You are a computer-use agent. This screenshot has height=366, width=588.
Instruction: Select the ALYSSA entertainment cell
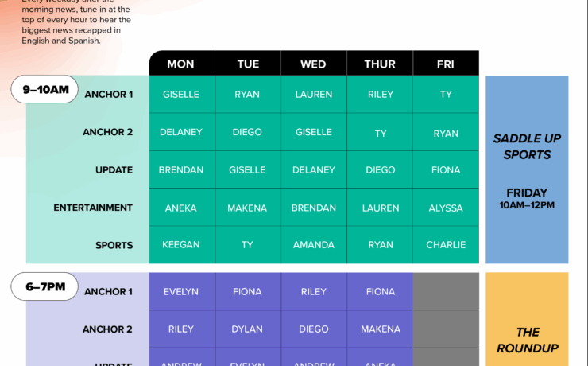click(446, 208)
